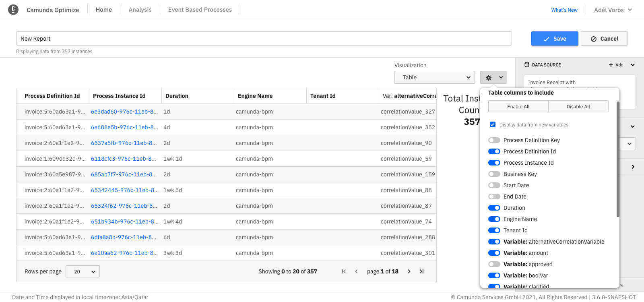This screenshot has height=302, width=644.
Task: Switch on the Business Key column
Action: pyautogui.click(x=494, y=174)
